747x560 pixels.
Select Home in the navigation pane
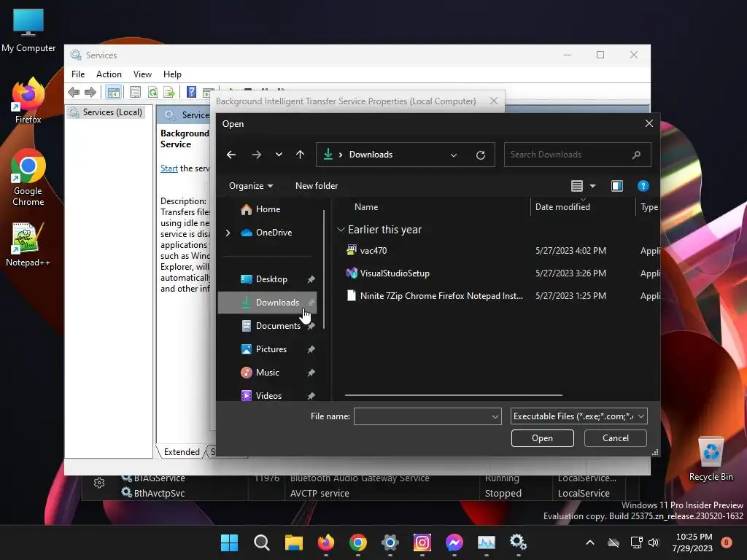pyautogui.click(x=268, y=209)
